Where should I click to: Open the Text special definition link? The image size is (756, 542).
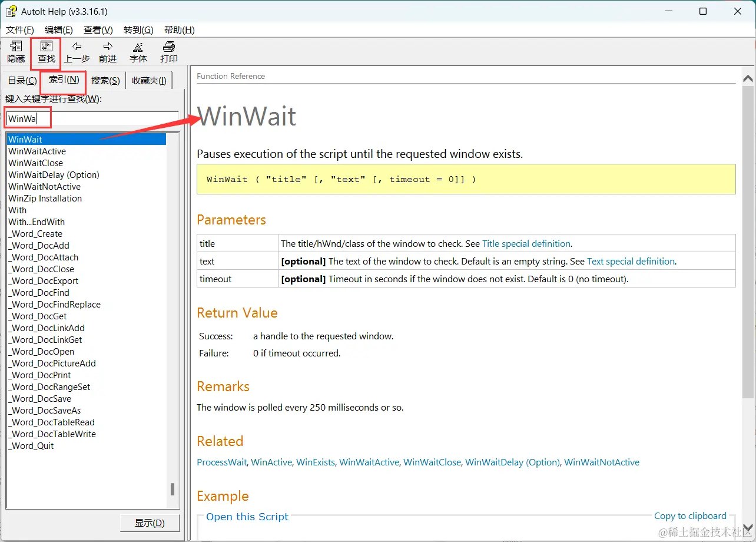pyautogui.click(x=631, y=261)
